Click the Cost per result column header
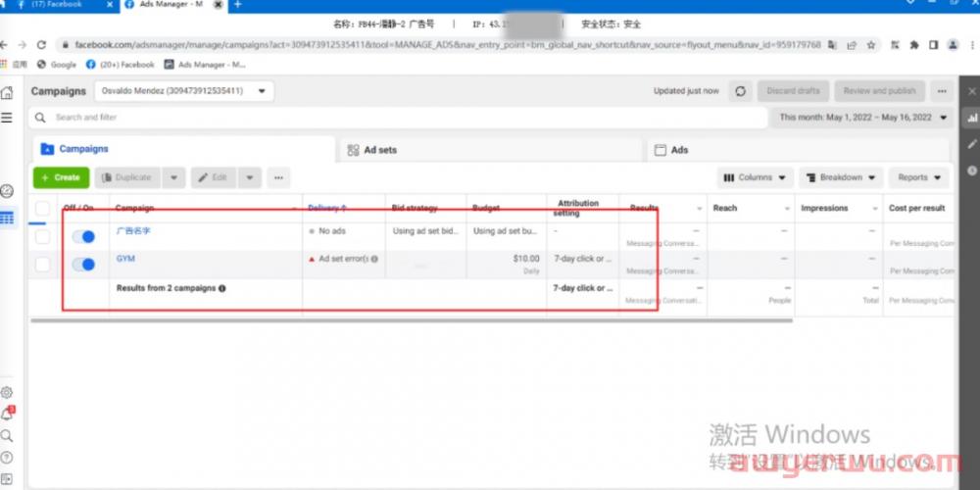The width and height of the screenshot is (980, 490). pos(917,208)
